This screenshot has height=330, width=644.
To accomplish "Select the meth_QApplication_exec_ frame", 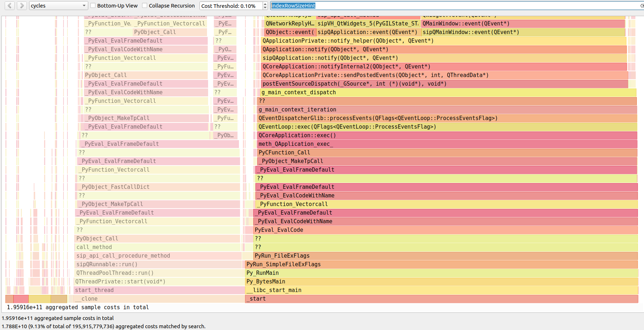I will point(447,144).
